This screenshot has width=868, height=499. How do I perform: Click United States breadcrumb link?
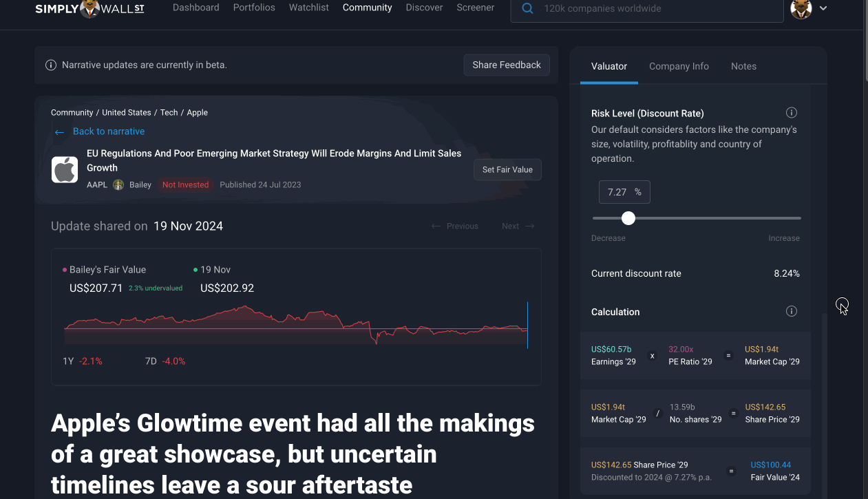(127, 112)
